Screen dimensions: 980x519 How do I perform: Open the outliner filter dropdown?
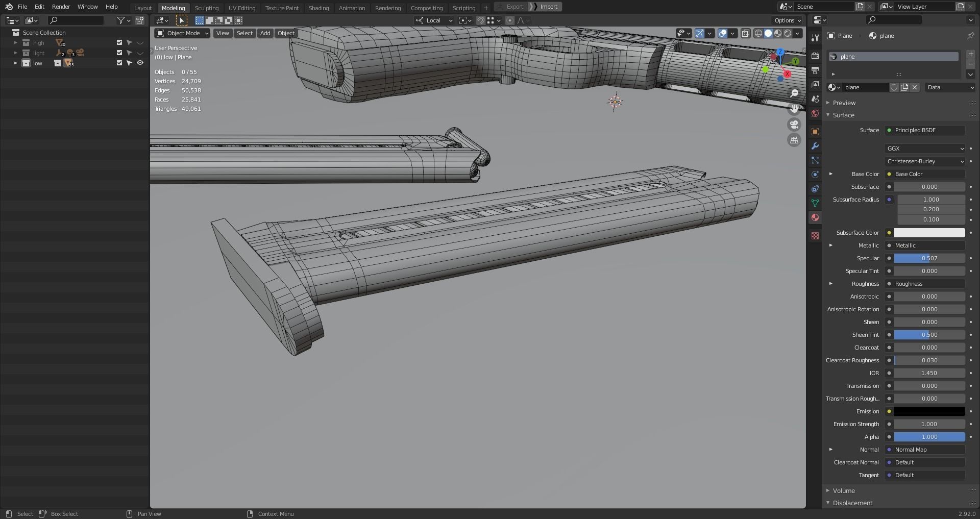(x=124, y=20)
